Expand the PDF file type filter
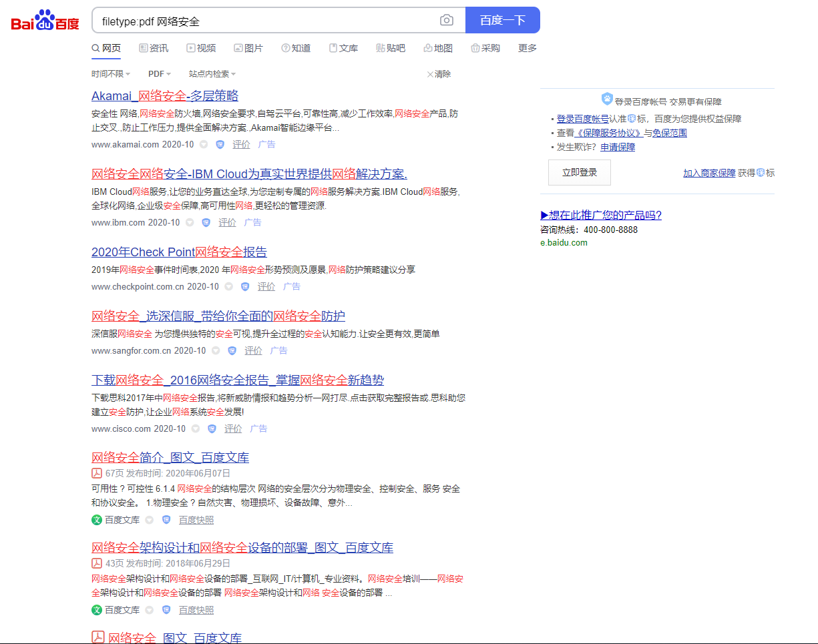 pos(160,74)
